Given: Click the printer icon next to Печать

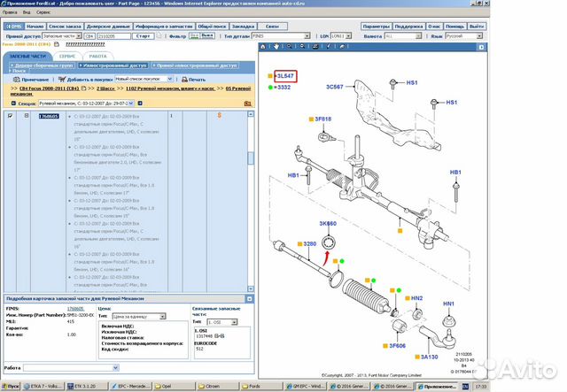Looking at the screenshot, I should click(x=184, y=79).
